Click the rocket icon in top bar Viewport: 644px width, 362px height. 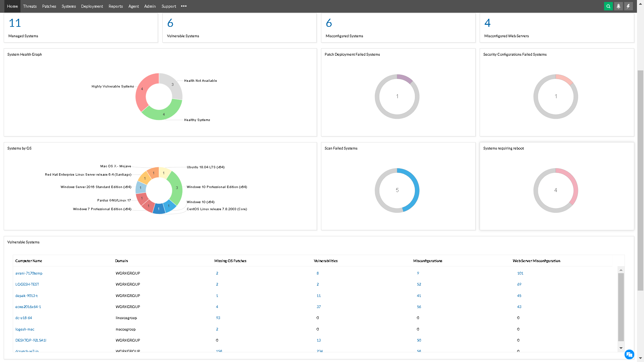tap(618, 6)
